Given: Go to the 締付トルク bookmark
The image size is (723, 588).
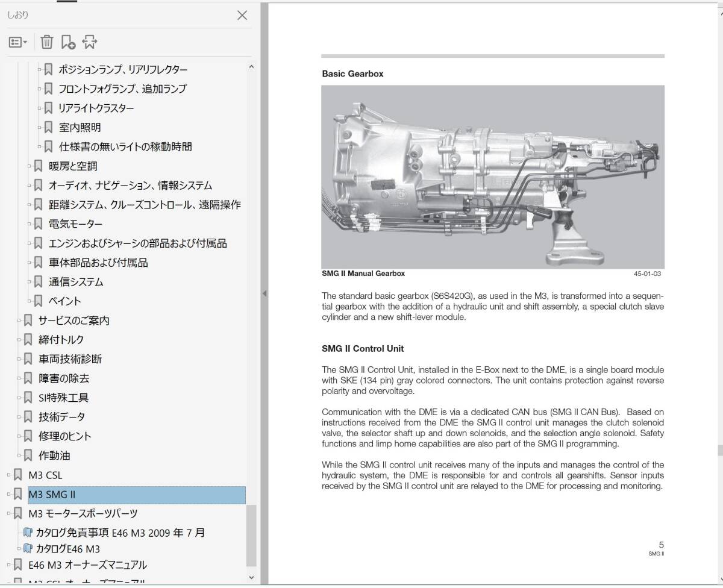Looking at the screenshot, I should click(61, 340).
